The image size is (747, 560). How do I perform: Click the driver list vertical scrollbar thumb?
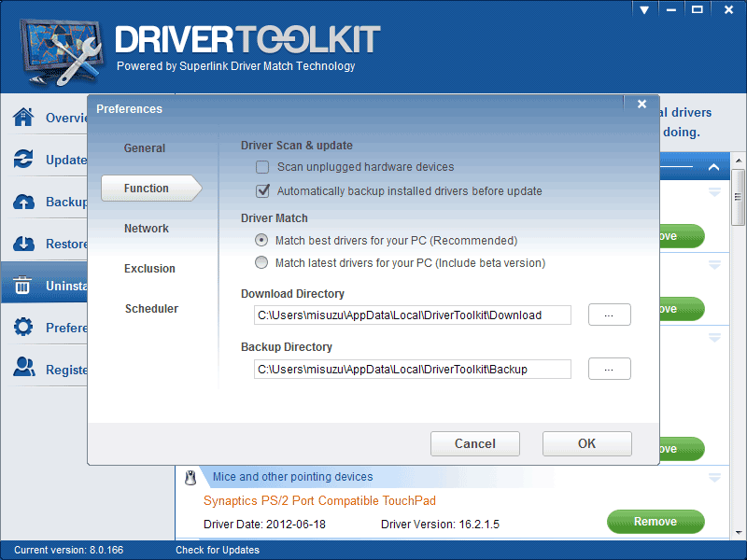point(739,196)
